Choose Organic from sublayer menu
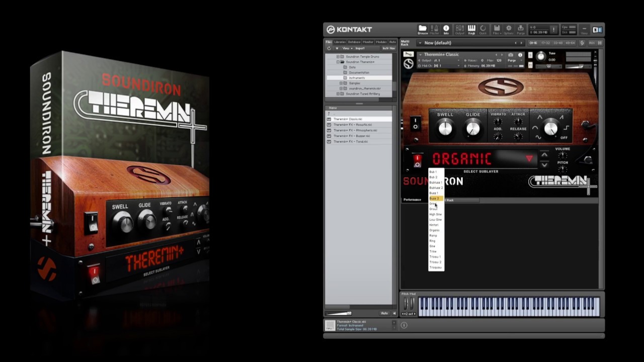This screenshot has height=362, width=644. [x=436, y=230]
